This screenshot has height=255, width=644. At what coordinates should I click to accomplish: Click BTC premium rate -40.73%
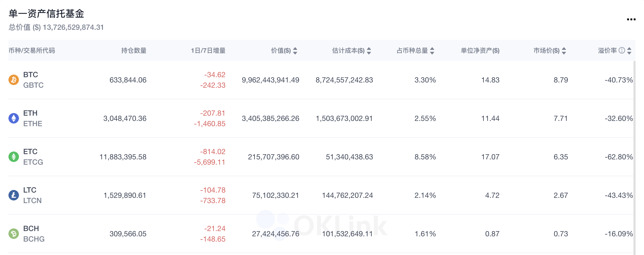(x=619, y=80)
